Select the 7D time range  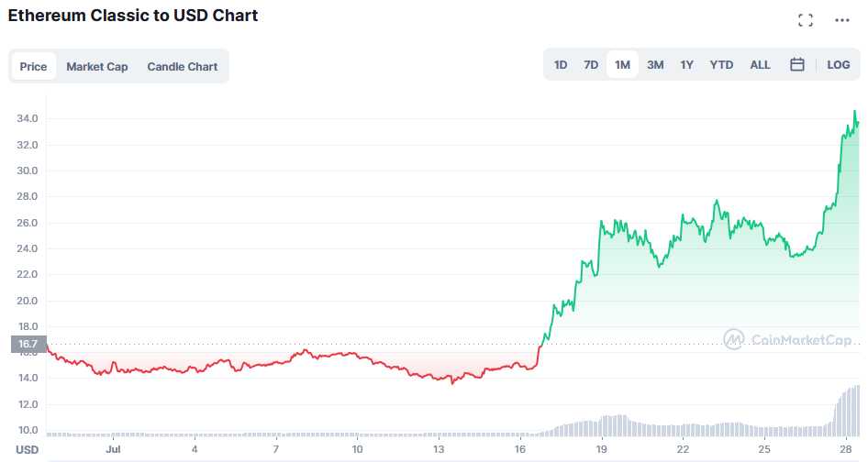pos(592,65)
